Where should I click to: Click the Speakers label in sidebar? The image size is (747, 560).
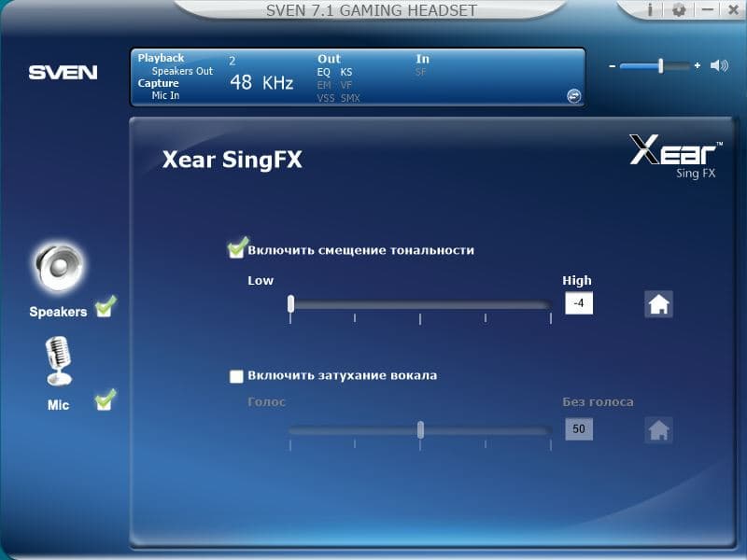pyautogui.click(x=58, y=312)
